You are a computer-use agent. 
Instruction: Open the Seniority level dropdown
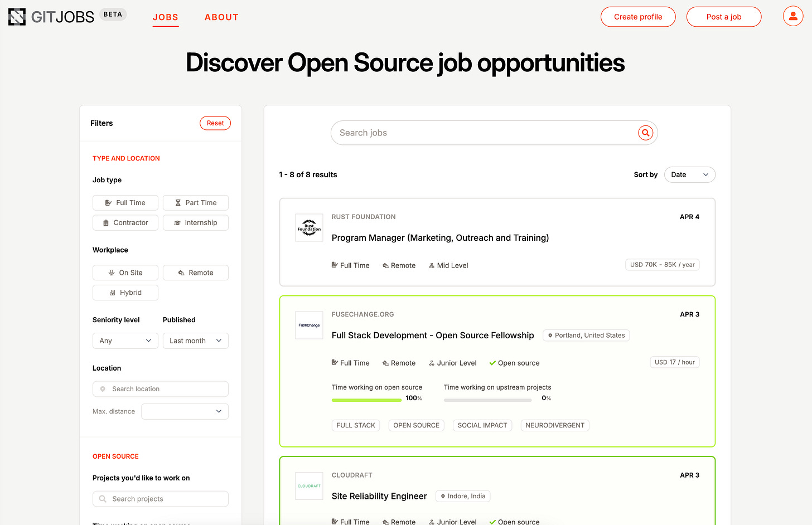pos(125,341)
